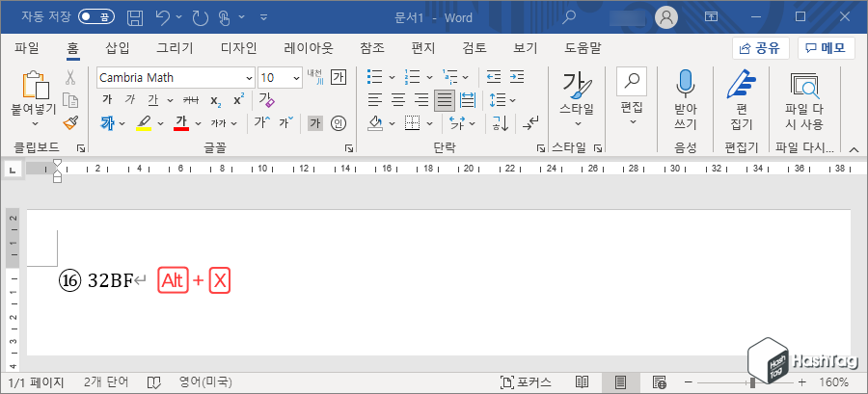Image resolution: width=868 pixels, height=394 pixels.
Task: Switch to the Layout (레이아웃) tab
Action: [x=309, y=48]
